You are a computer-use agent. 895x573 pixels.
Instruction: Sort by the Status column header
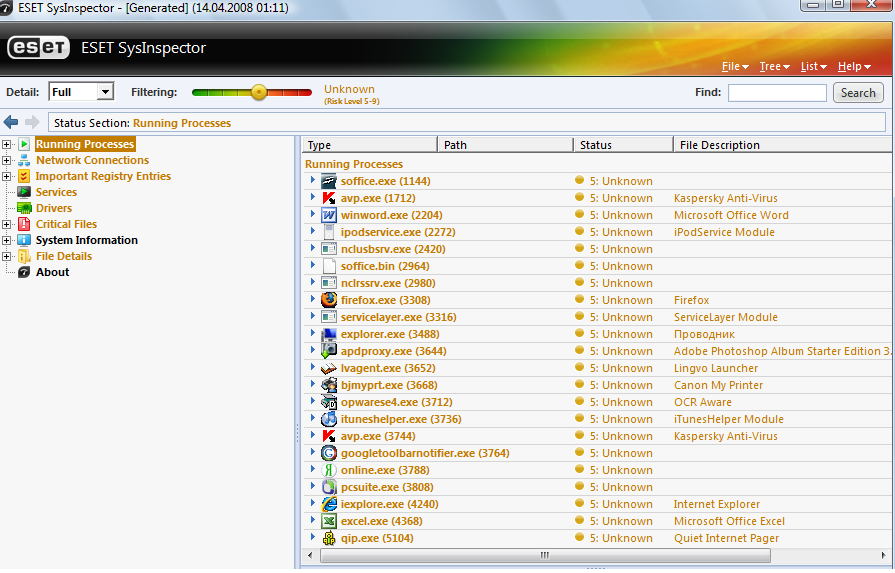(x=623, y=145)
